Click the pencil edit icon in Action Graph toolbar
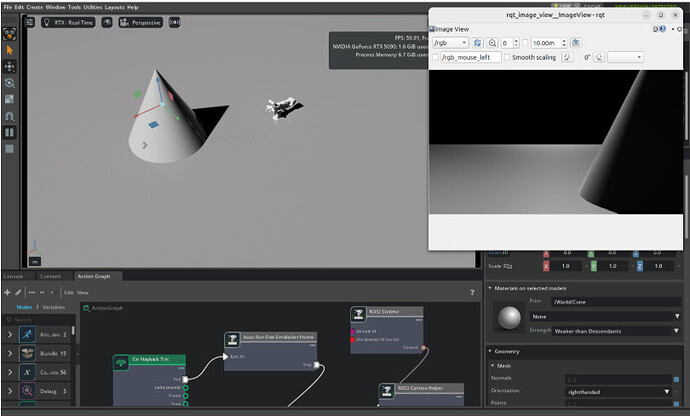Viewport: 690px width, 416px height. point(18,292)
